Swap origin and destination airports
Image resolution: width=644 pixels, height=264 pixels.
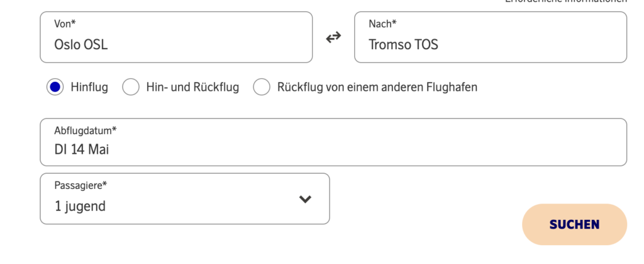(333, 37)
